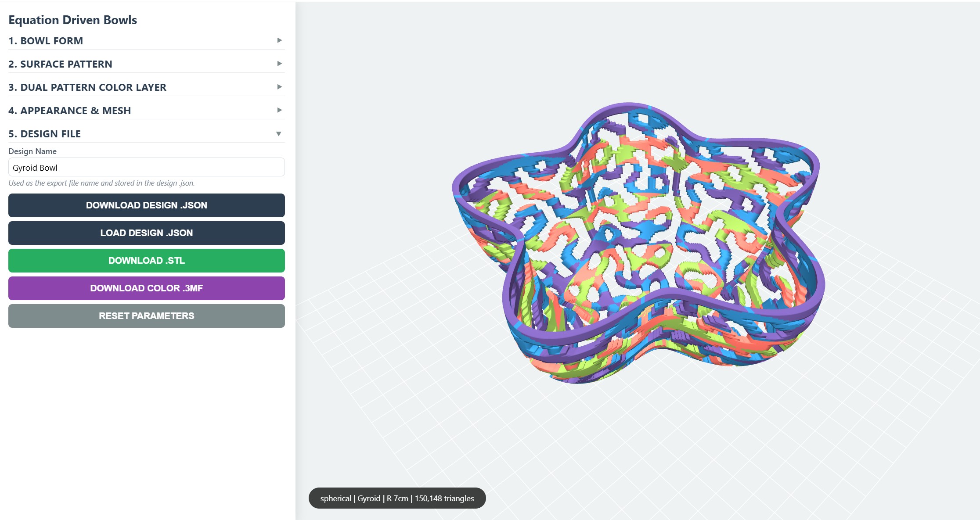Screen dimensions: 980x520
Task: Click the Design Name input field
Action: point(147,167)
